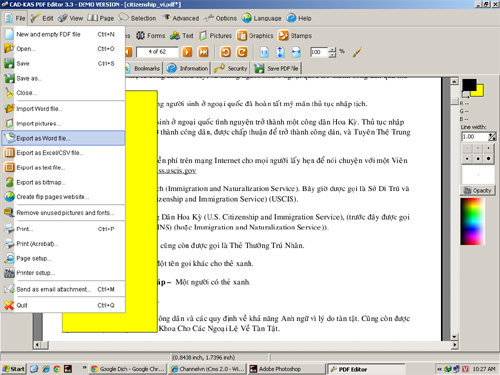
Task: Click vertical scrollbar down arrow
Action: pos(454,337)
